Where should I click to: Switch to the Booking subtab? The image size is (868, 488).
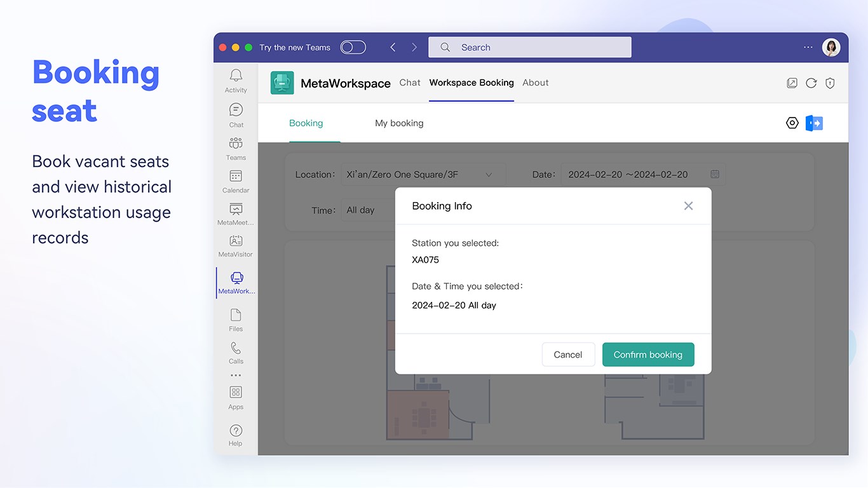[306, 123]
